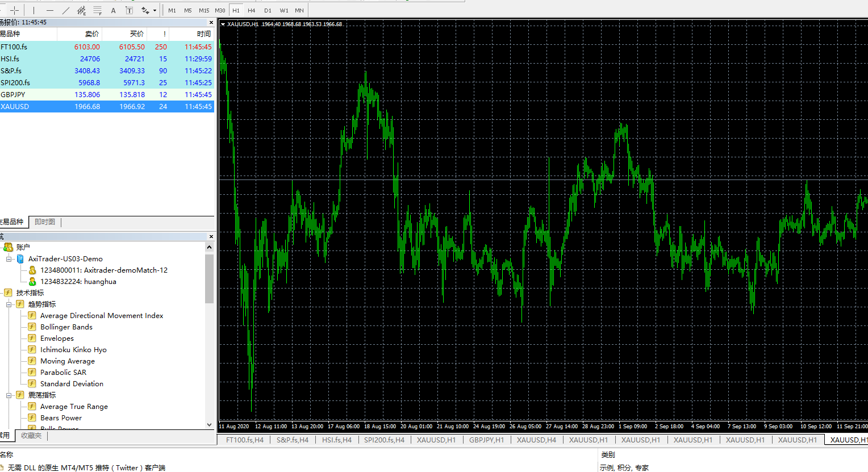Switch to HSI.fs,H4 chart tab
Image resolution: width=868 pixels, height=472 pixels.
click(337, 440)
